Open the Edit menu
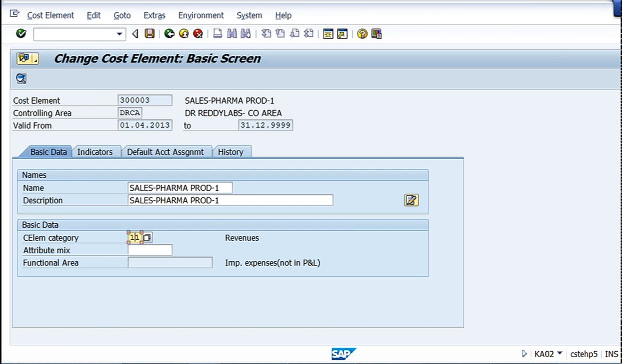This screenshot has width=622, height=364. pos(94,15)
